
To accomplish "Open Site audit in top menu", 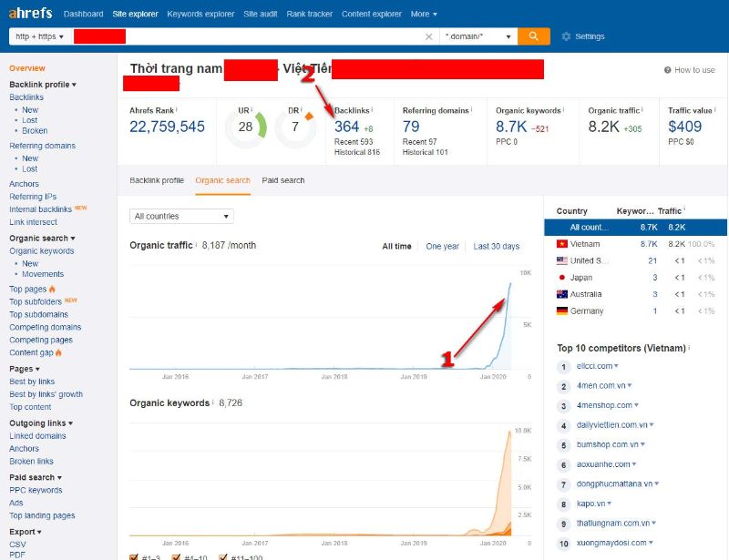I will [260, 14].
